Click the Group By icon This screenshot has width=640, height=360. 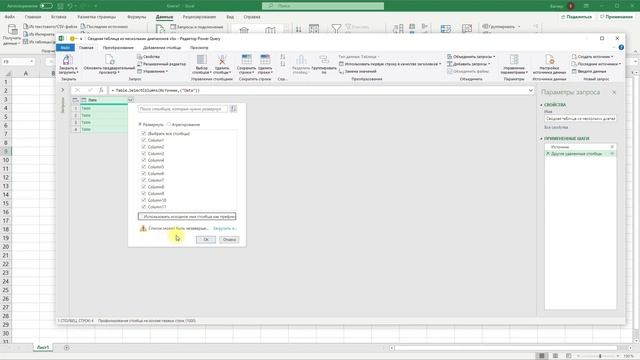click(324, 60)
